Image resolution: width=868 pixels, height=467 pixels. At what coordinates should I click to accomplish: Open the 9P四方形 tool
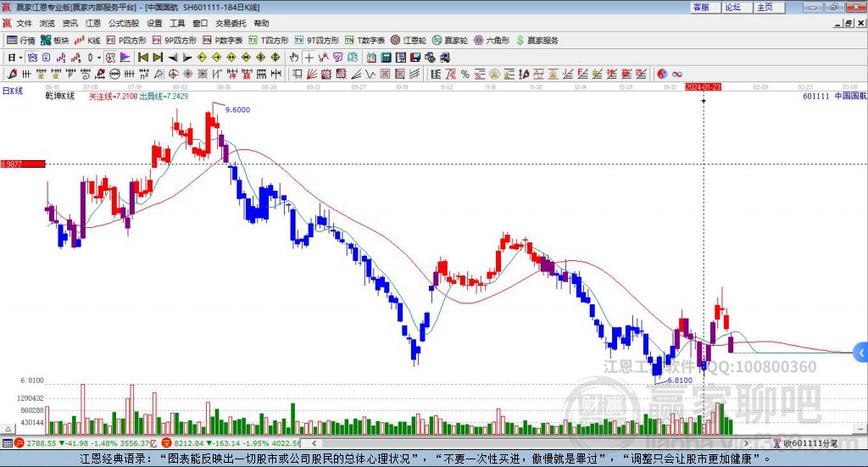tap(175, 41)
